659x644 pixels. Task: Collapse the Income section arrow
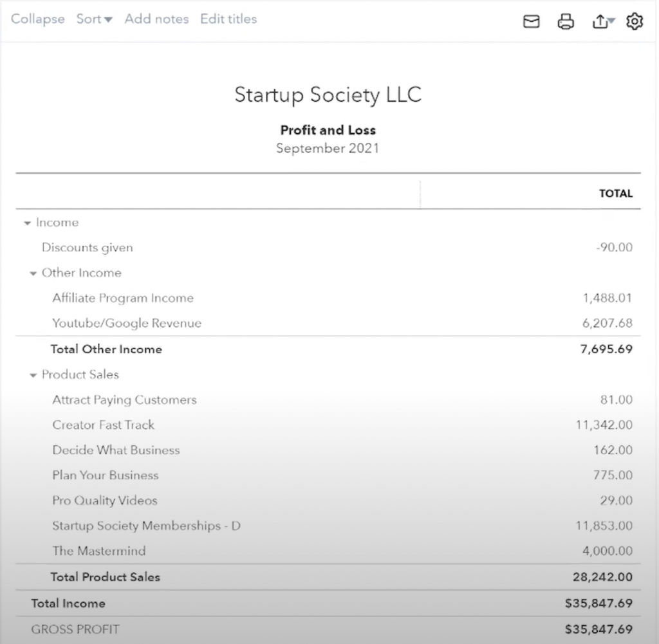27,223
